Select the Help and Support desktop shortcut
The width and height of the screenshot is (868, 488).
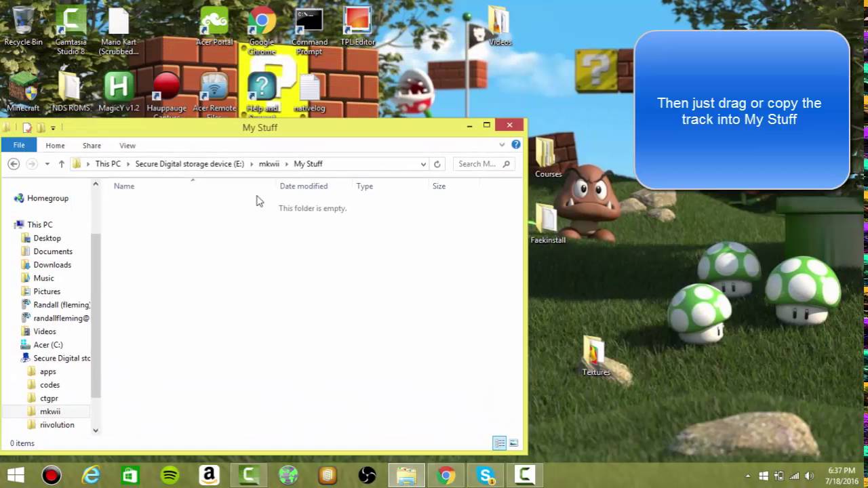click(262, 95)
